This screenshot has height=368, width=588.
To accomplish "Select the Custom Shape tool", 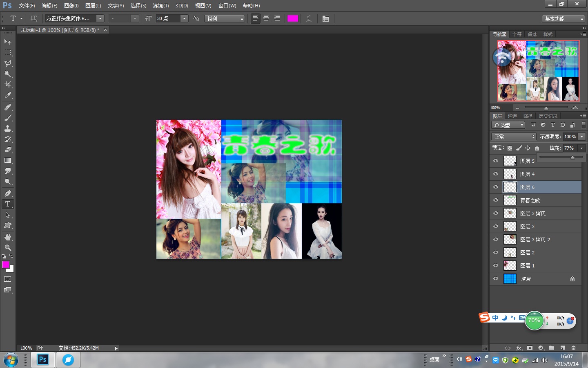I will click(x=8, y=225).
